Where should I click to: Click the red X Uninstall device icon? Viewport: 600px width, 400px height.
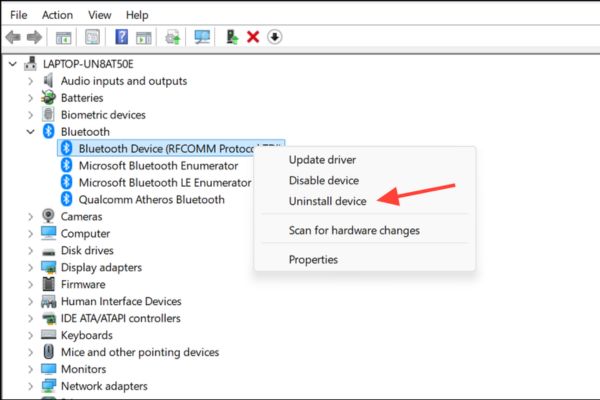[x=253, y=37]
